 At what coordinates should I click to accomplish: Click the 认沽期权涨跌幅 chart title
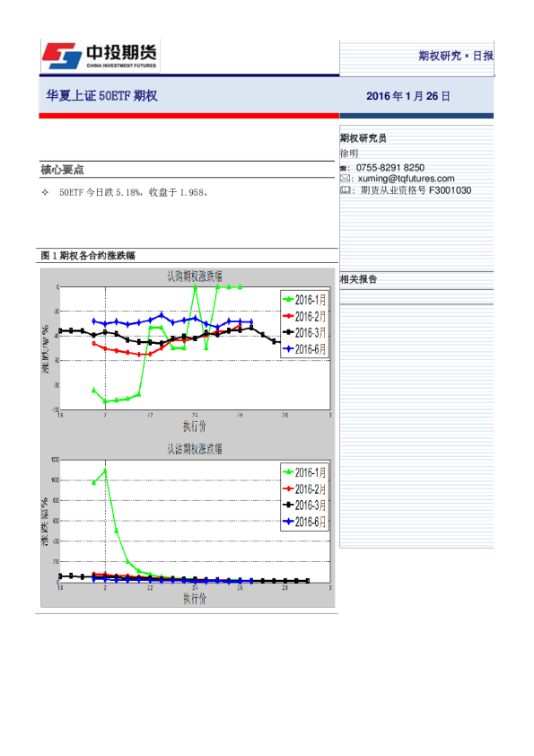pos(194,449)
